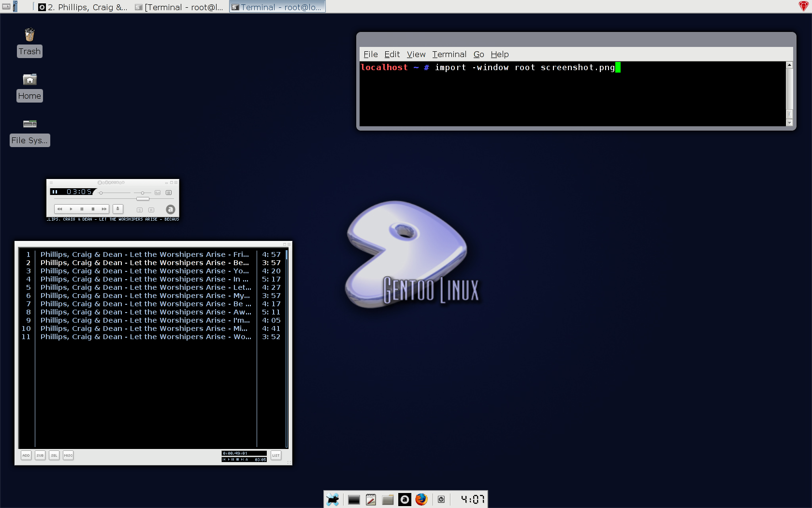The height and width of the screenshot is (508, 812).
Task: Open the Terminal menu in terminal window
Action: 449,54
